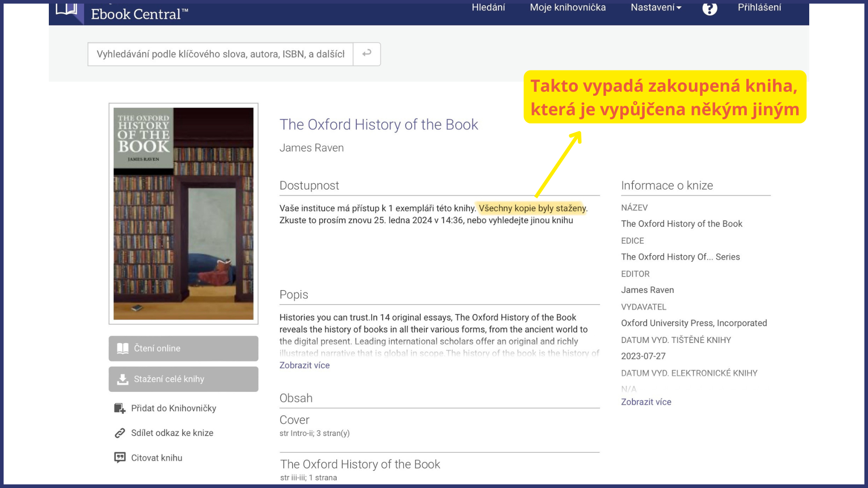Focus the keyword search input field
868x488 pixels.
point(220,54)
